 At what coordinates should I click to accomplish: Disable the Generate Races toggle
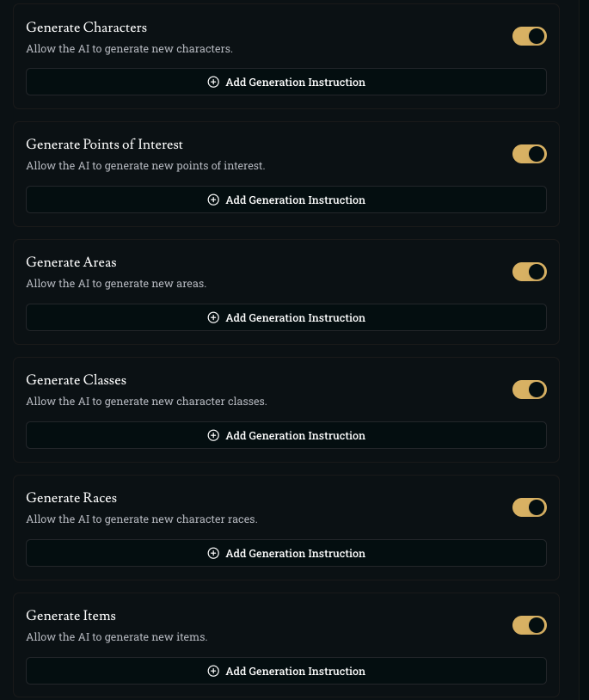pos(529,507)
